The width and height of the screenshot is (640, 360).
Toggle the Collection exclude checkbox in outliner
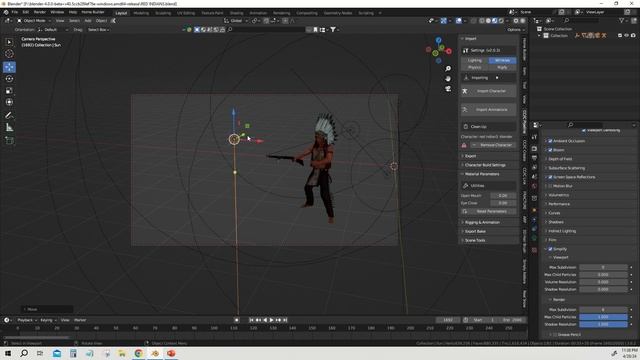(x=620, y=36)
